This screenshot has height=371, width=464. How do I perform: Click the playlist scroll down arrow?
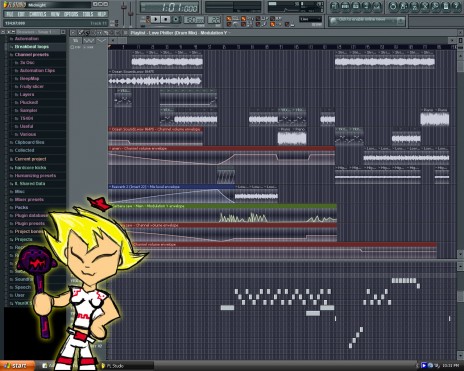click(459, 254)
